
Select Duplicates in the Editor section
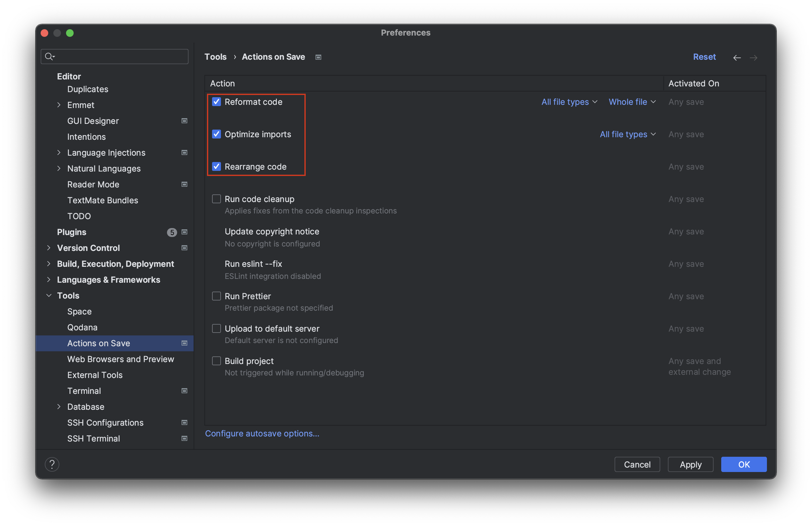88,89
